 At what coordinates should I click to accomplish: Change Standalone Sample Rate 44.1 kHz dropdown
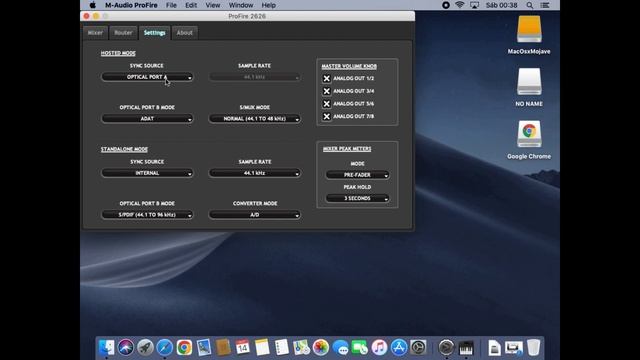tap(255, 173)
